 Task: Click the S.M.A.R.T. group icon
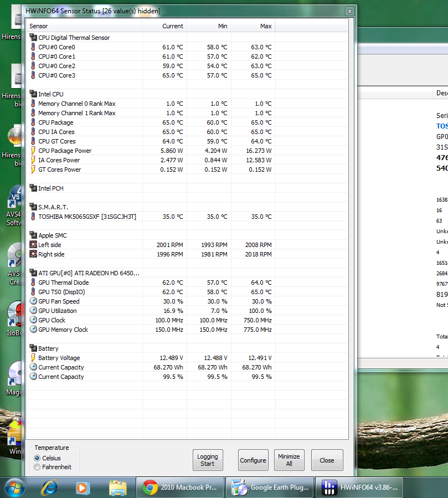(33, 207)
